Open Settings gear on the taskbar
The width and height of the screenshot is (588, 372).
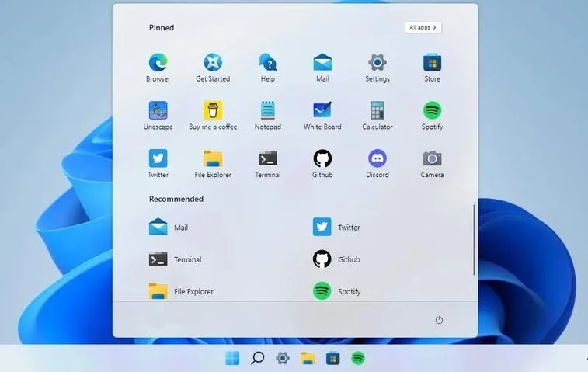pos(283,358)
